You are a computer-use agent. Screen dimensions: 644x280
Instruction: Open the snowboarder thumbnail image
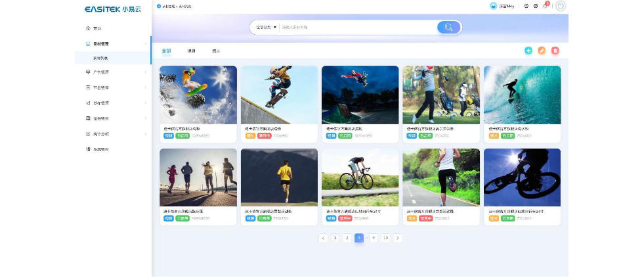(198, 95)
